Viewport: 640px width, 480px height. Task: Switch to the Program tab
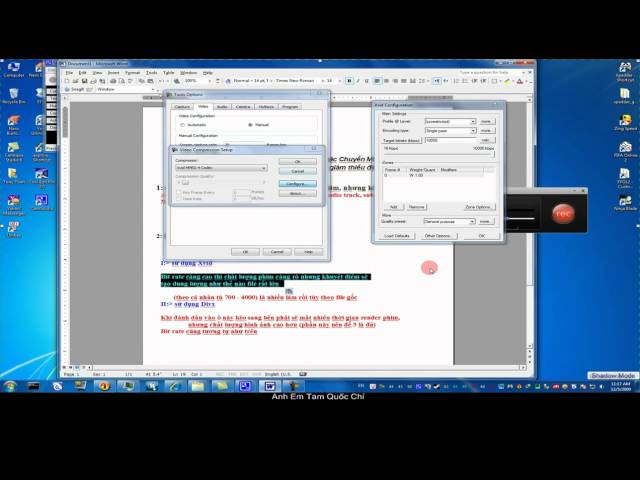click(x=290, y=107)
